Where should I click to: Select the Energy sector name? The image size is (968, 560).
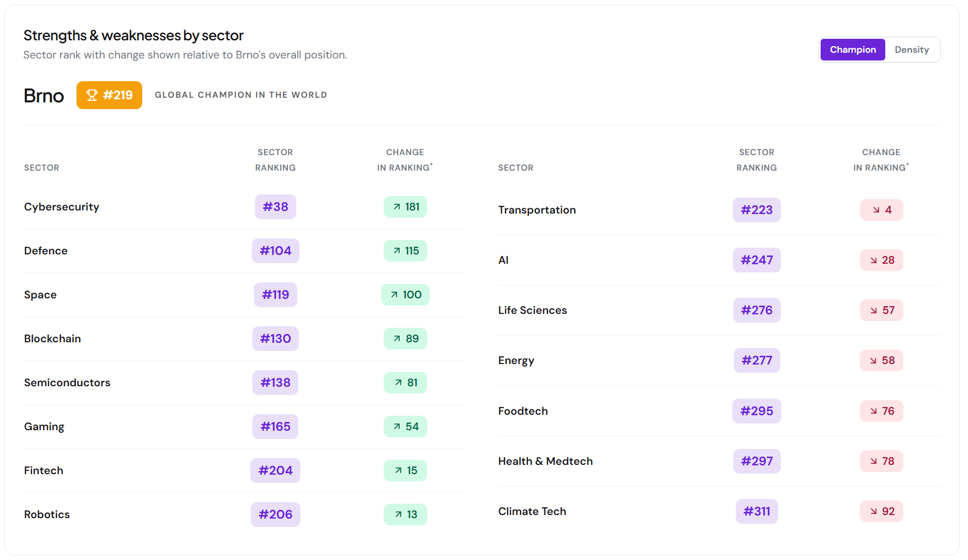517,360
